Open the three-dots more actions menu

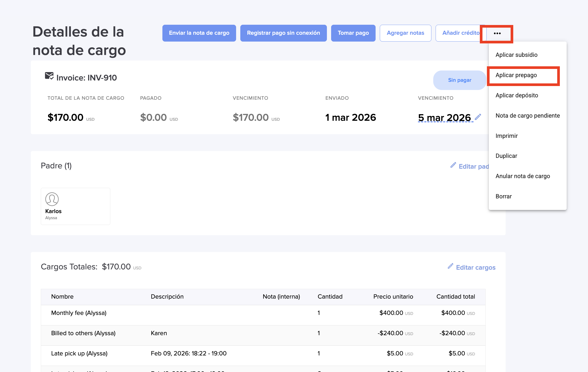(x=497, y=33)
